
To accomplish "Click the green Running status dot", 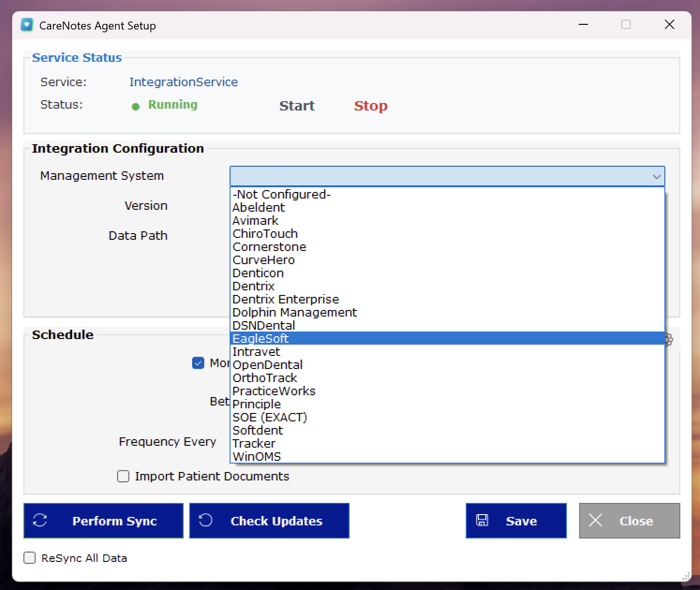I will pyautogui.click(x=136, y=107).
